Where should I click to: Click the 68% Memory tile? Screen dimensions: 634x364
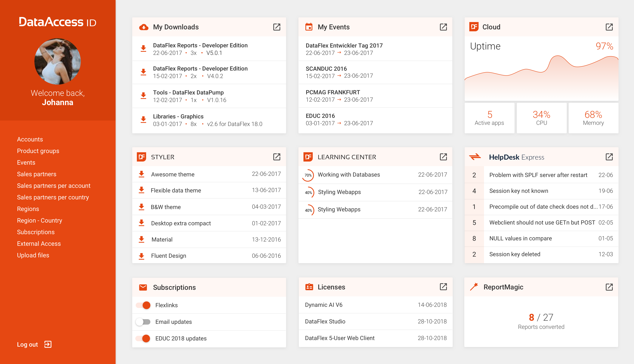[x=593, y=118]
